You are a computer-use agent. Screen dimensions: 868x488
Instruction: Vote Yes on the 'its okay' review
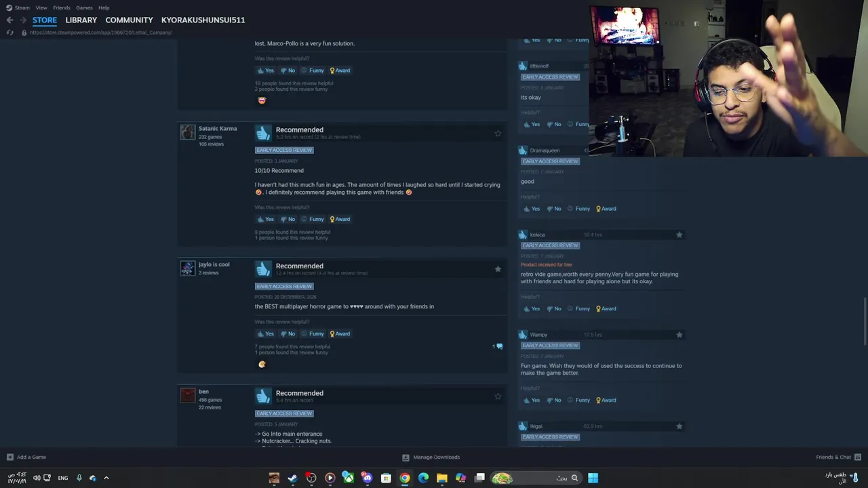(x=531, y=124)
